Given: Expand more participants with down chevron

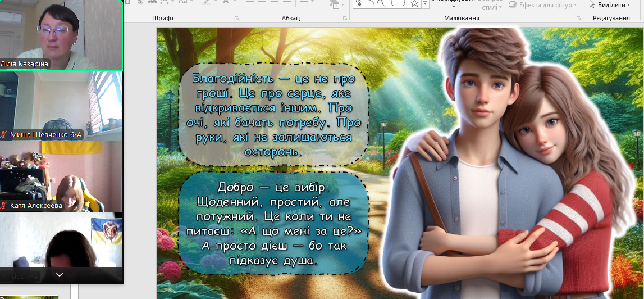Looking at the screenshot, I should click(x=60, y=275).
